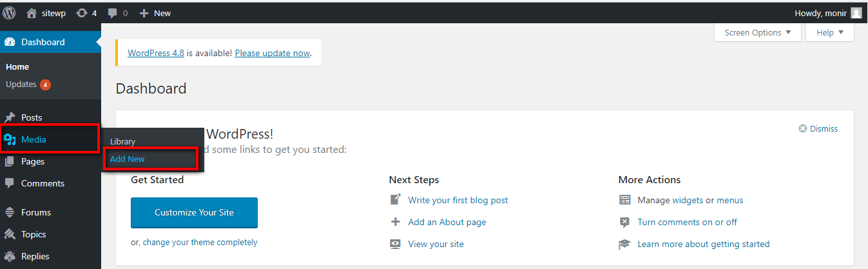The width and height of the screenshot is (868, 269).
Task: Click the Replies icon in sidebar
Action: [10, 256]
